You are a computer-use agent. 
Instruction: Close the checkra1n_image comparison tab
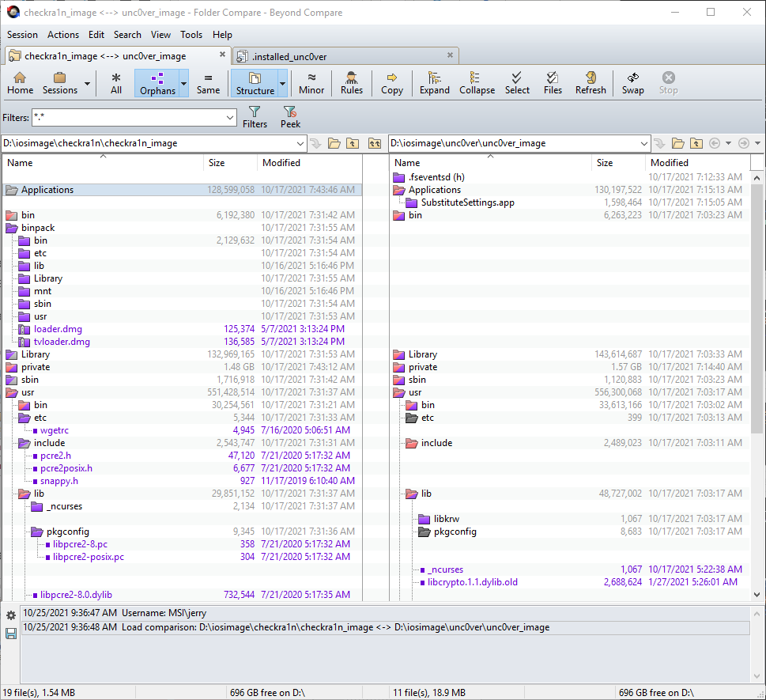[222, 55]
